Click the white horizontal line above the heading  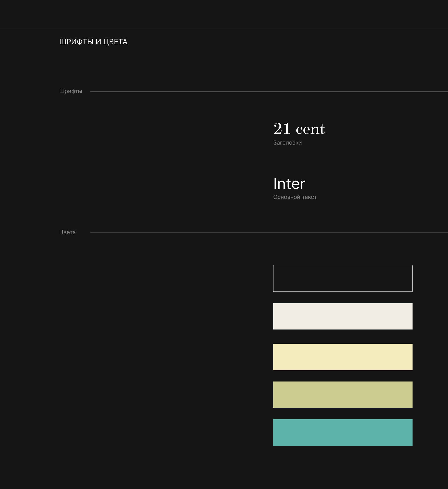click(x=224, y=29)
